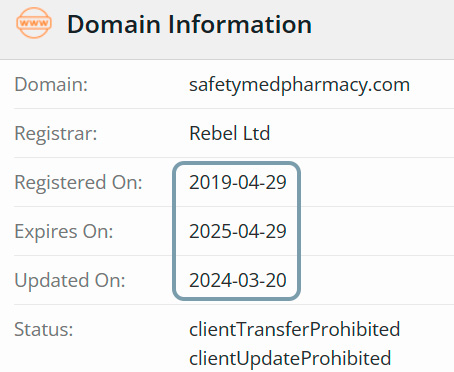This screenshot has width=454, height=372.
Task: Click the Updated On: label
Action: (70, 281)
